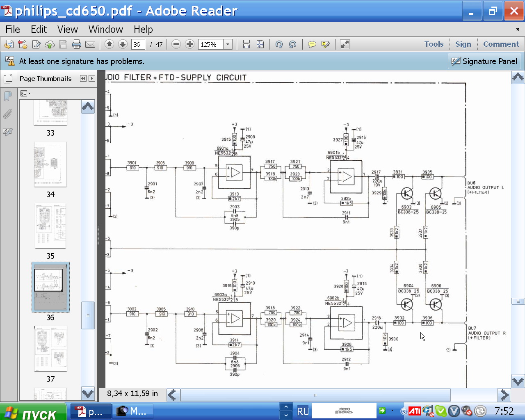525x420 pixels.
Task: Click the email envelope toolbar icon
Action: (x=90, y=44)
